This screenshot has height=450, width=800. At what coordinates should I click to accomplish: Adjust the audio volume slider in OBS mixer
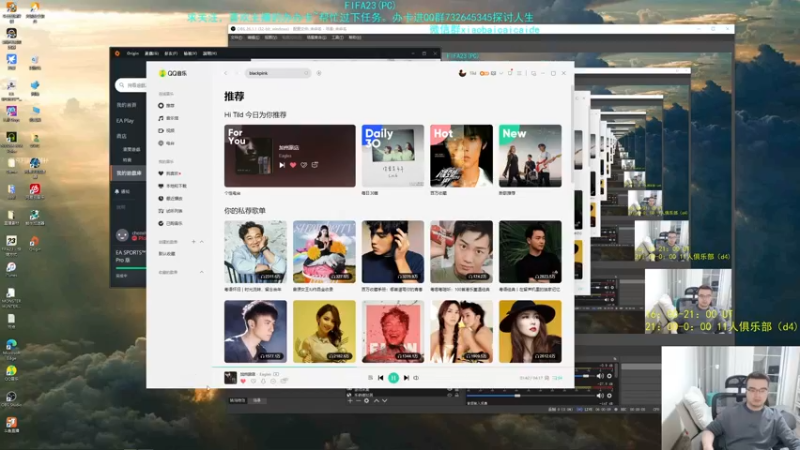(530, 396)
